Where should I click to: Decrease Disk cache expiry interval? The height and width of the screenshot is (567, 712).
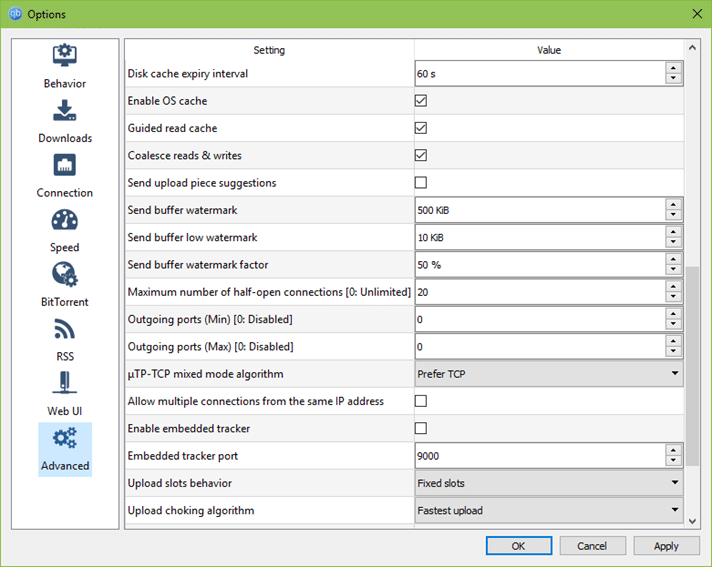(673, 79)
